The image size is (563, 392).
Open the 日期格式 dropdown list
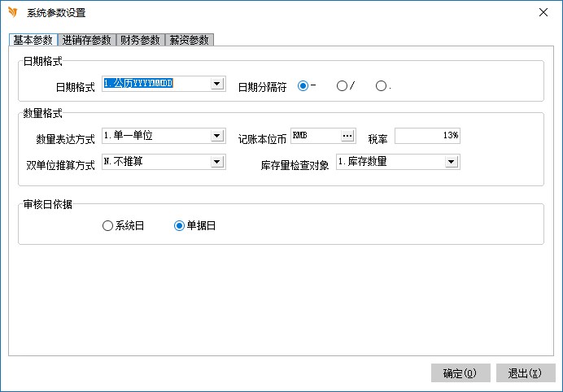pos(216,83)
